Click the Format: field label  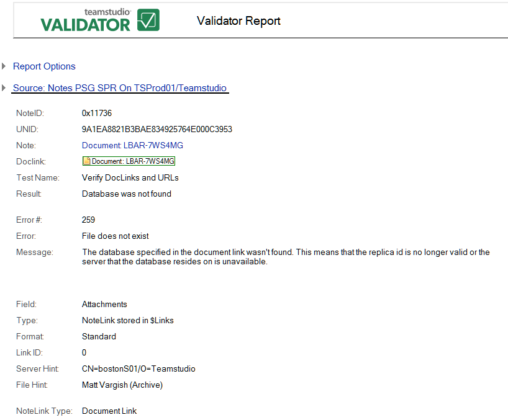tap(30, 336)
